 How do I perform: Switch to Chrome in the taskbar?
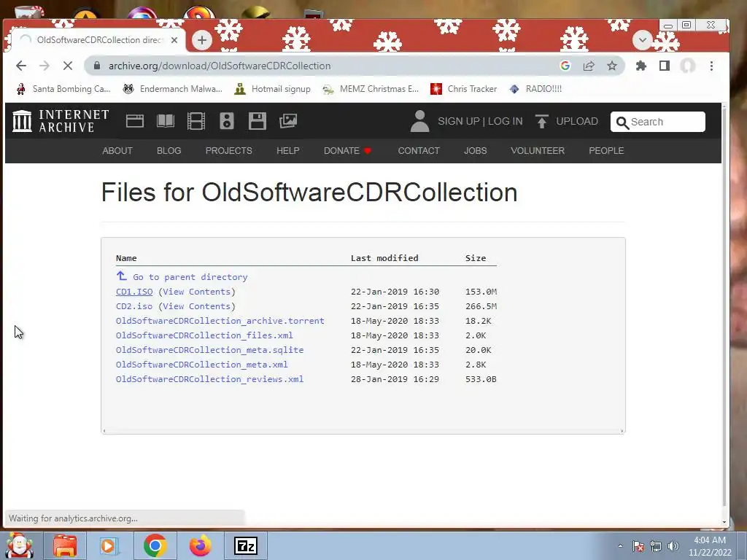(x=155, y=545)
